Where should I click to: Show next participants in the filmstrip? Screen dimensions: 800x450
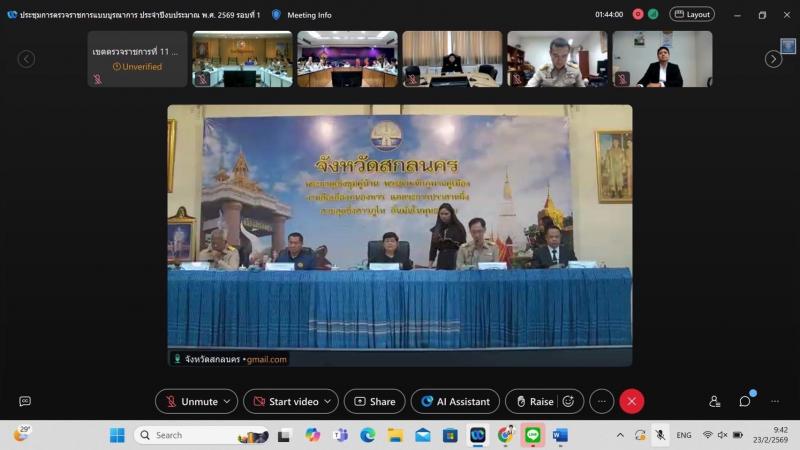[x=773, y=59]
